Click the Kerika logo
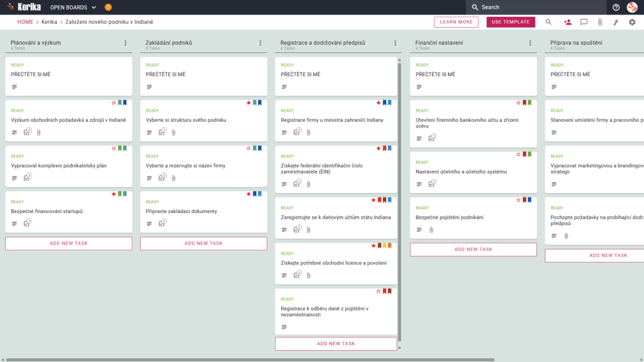Viewport: 644px width, 362px height. click(25, 7)
